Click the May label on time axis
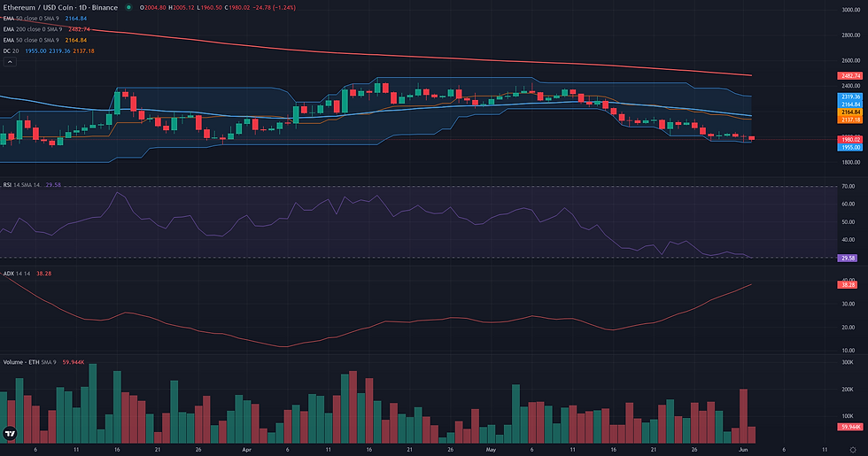Screen dimensions: 868x456 [x=491, y=450]
